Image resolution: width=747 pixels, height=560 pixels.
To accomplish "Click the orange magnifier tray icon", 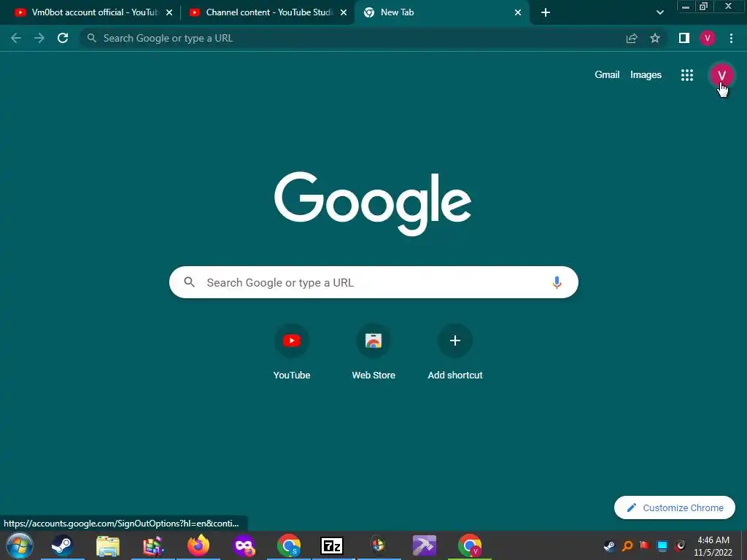I will click(627, 545).
